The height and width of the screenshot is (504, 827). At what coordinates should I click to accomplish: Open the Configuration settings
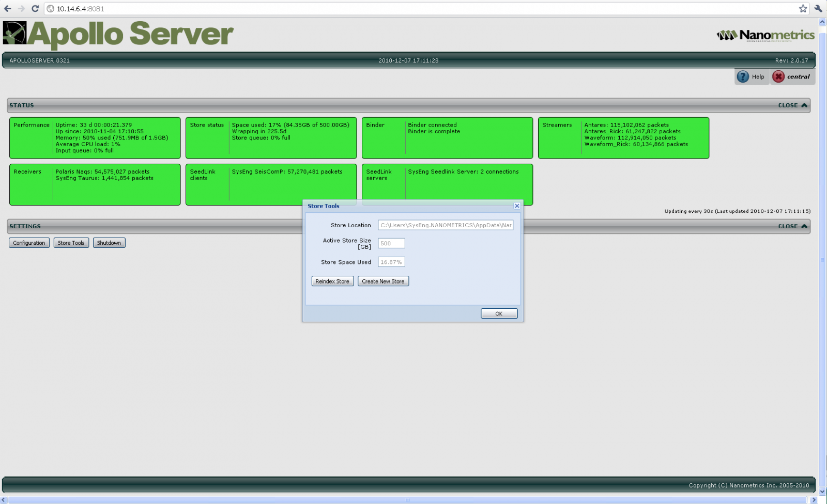pos(29,243)
